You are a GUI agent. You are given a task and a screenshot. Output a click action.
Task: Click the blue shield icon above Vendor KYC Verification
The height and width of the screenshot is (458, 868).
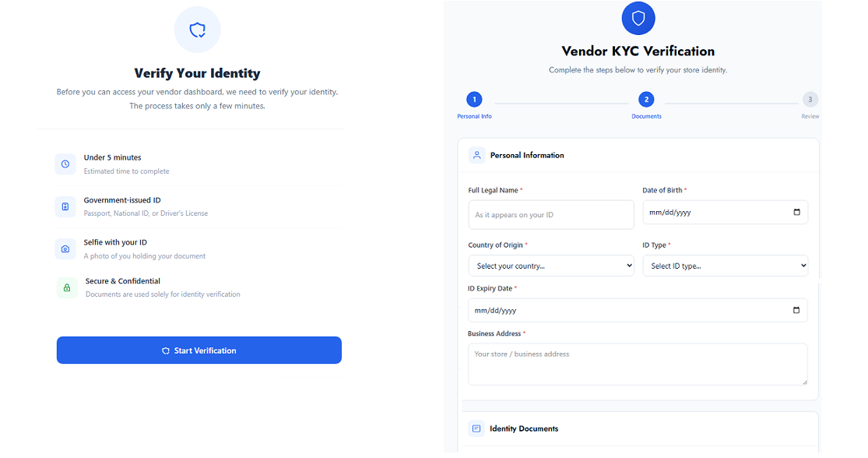(638, 18)
